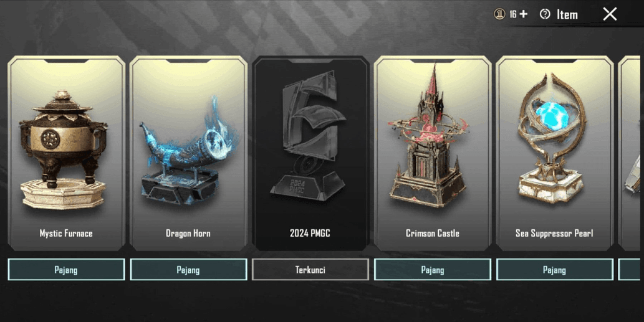This screenshot has height=322, width=644.
Task: Select the Mystic Furnace ornament image
Action: (x=64, y=150)
